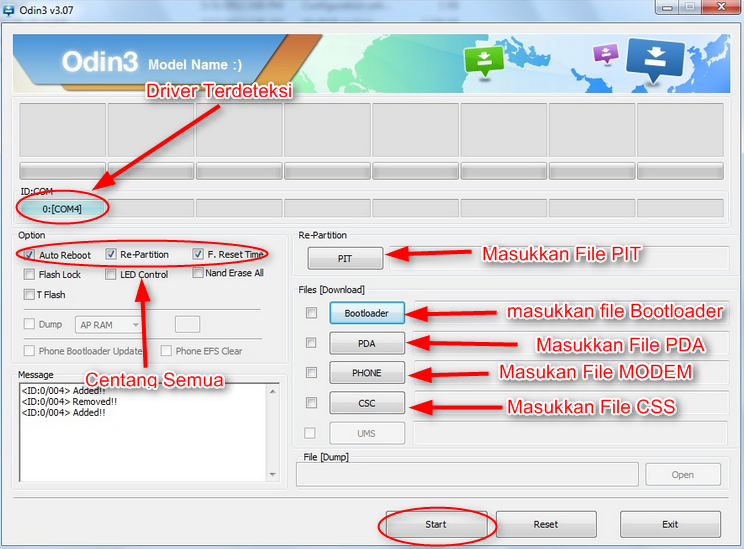
Task: Click the first progress bar above ID:COM
Action: 62,171
